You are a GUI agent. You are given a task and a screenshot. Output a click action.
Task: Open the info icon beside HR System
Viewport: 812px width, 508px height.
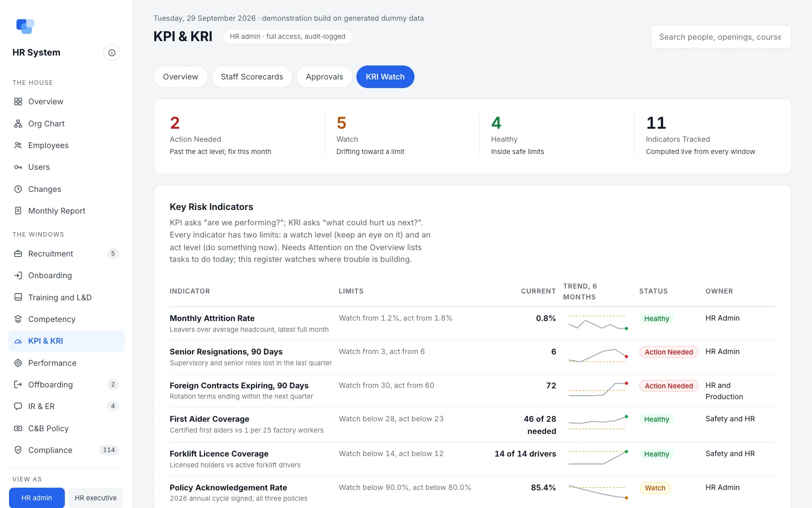[x=112, y=53]
